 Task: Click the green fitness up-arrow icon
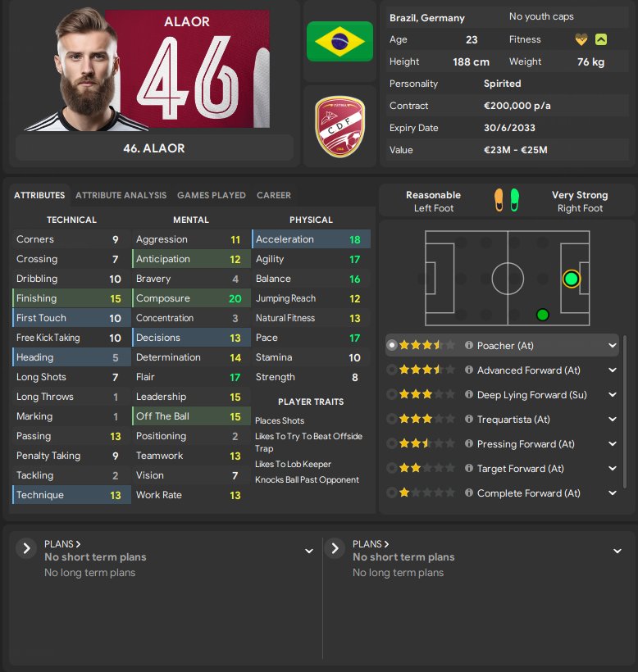(601, 40)
